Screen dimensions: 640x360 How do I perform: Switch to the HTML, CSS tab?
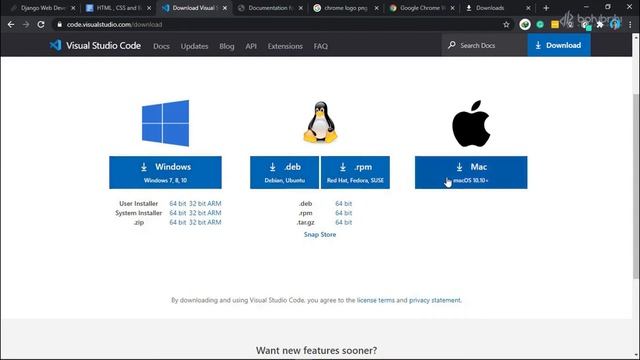[x=118, y=8]
